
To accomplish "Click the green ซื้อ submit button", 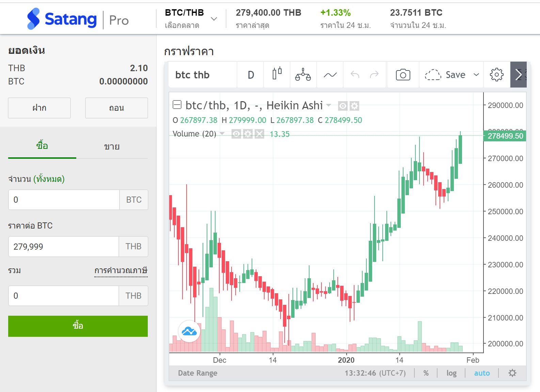I will click(78, 326).
